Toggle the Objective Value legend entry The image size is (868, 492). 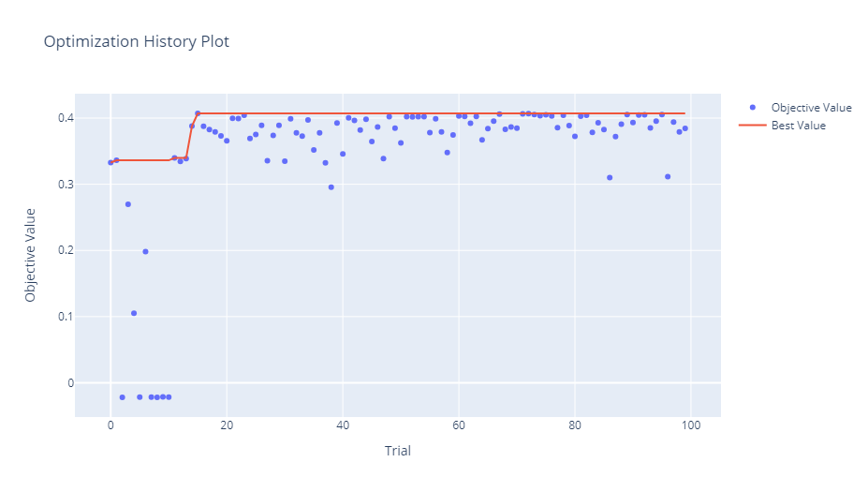tap(811, 108)
